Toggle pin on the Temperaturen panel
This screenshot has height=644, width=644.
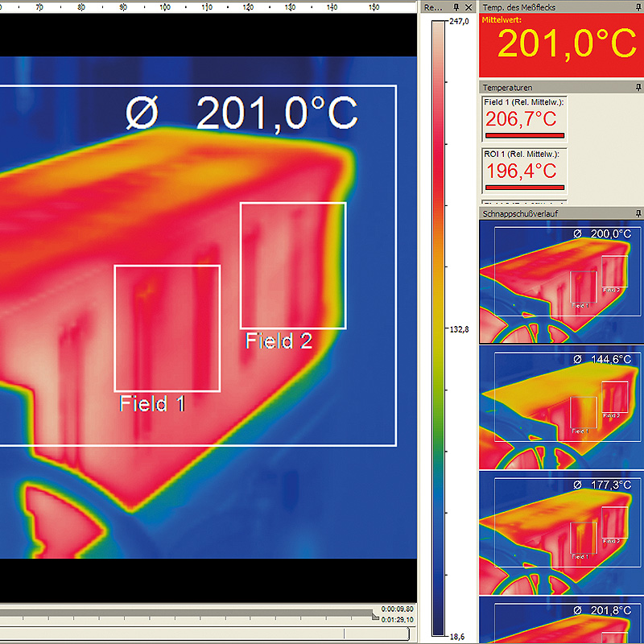(x=638, y=88)
